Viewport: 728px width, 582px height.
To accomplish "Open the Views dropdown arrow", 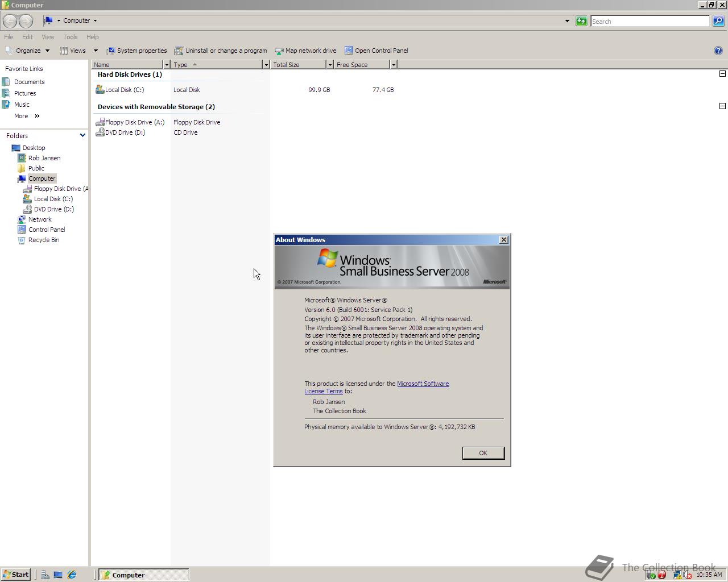I will 96,51.
